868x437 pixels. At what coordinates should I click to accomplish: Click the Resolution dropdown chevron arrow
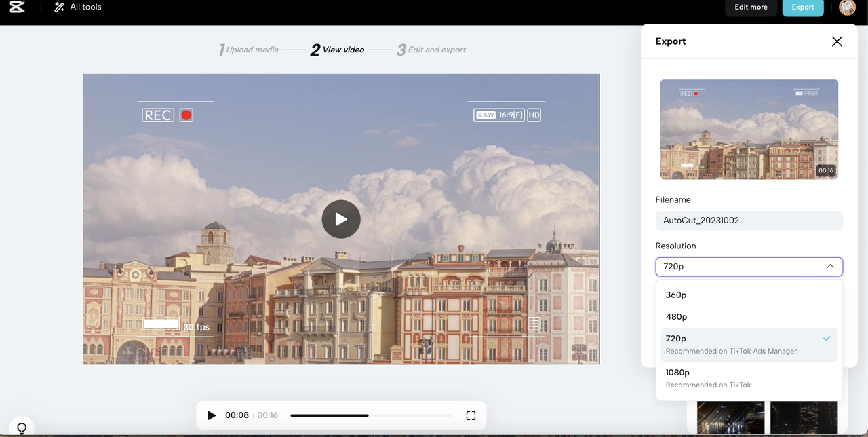point(830,267)
